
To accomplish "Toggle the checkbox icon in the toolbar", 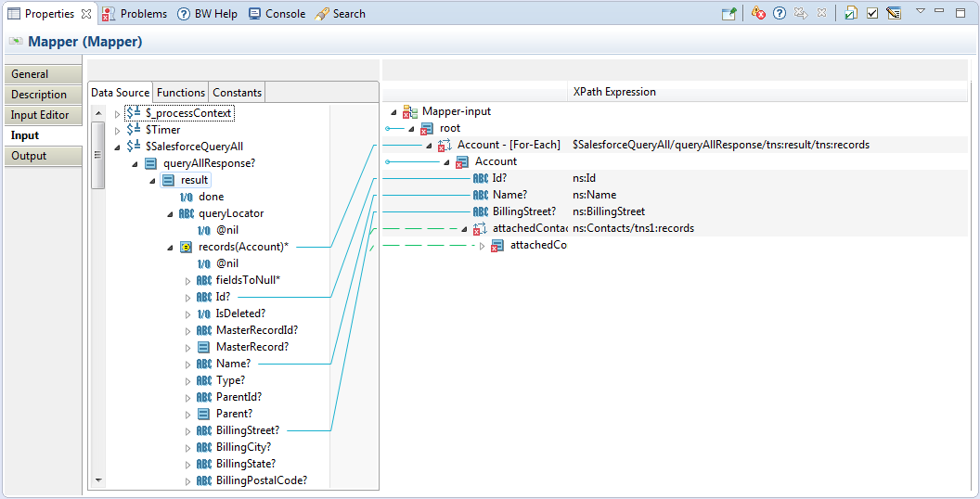I will tap(872, 14).
